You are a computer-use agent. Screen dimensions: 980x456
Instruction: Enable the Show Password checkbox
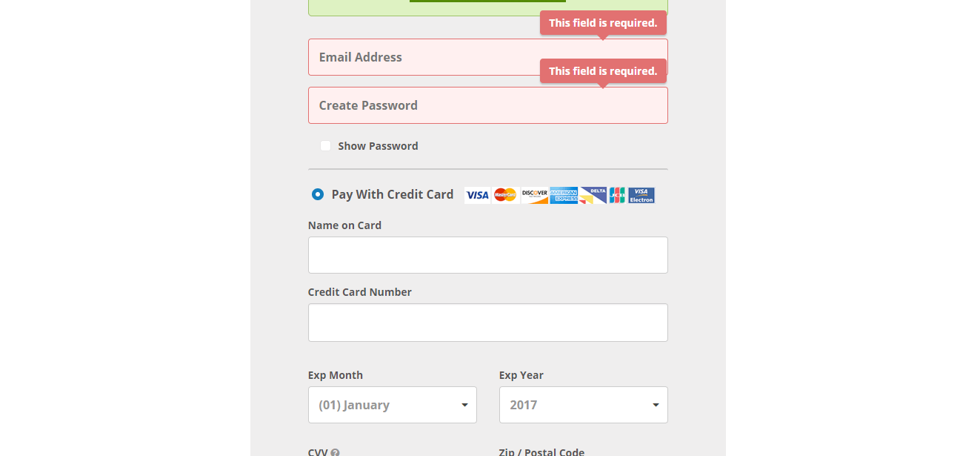tap(325, 146)
